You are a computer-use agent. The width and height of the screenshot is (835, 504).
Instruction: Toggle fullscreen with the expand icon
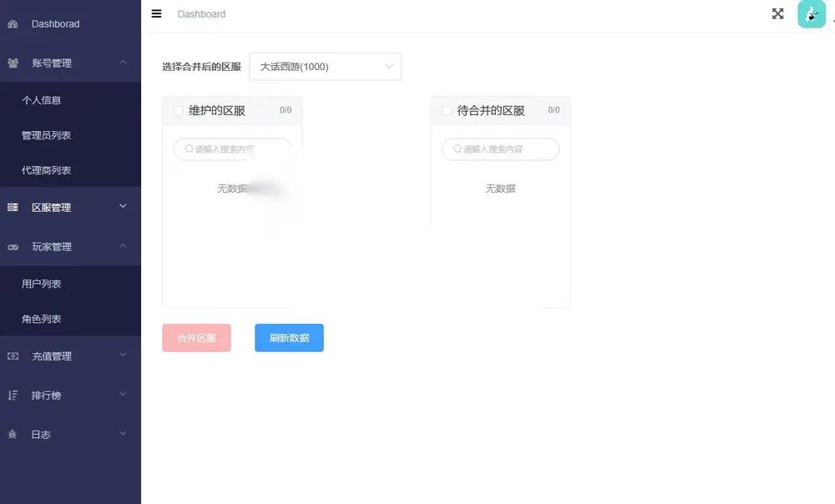pyautogui.click(x=777, y=14)
